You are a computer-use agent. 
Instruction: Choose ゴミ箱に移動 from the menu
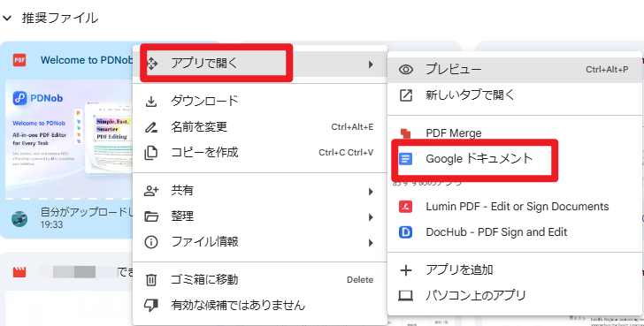pyautogui.click(x=260, y=280)
